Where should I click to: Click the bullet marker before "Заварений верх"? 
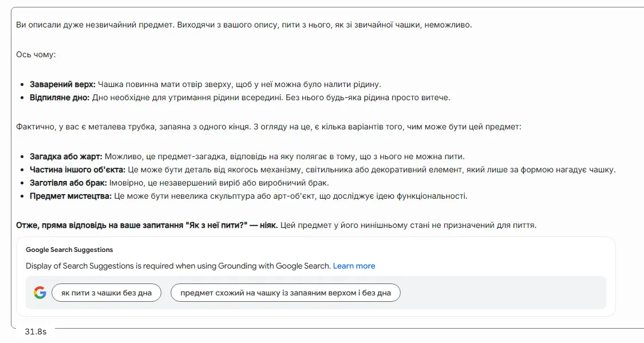(22, 85)
